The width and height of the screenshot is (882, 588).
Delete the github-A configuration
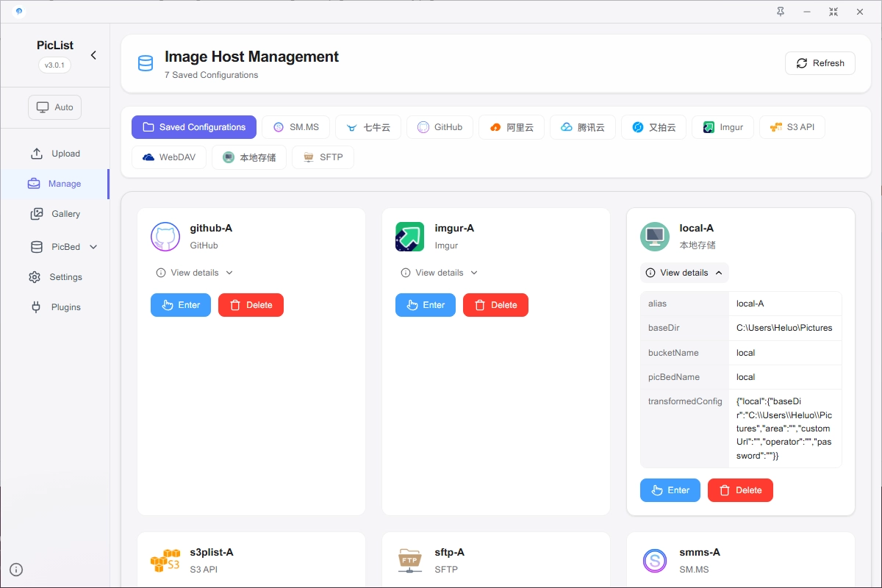coord(251,305)
